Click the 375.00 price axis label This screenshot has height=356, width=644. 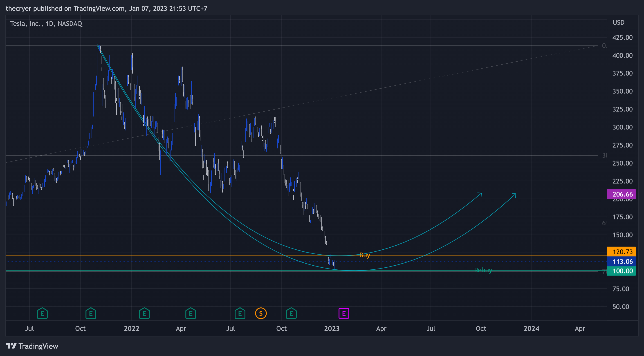(x=622, y=73)
